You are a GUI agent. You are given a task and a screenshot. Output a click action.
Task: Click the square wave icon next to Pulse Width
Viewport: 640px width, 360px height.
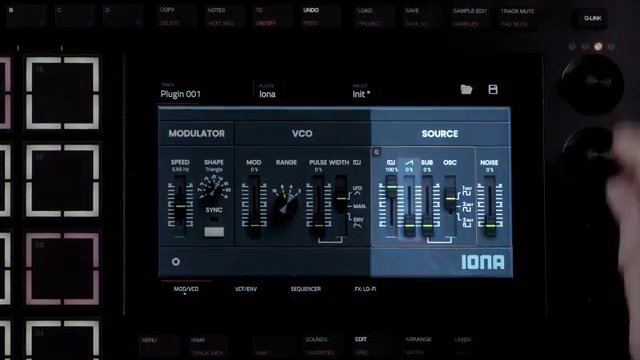[357, 162]
